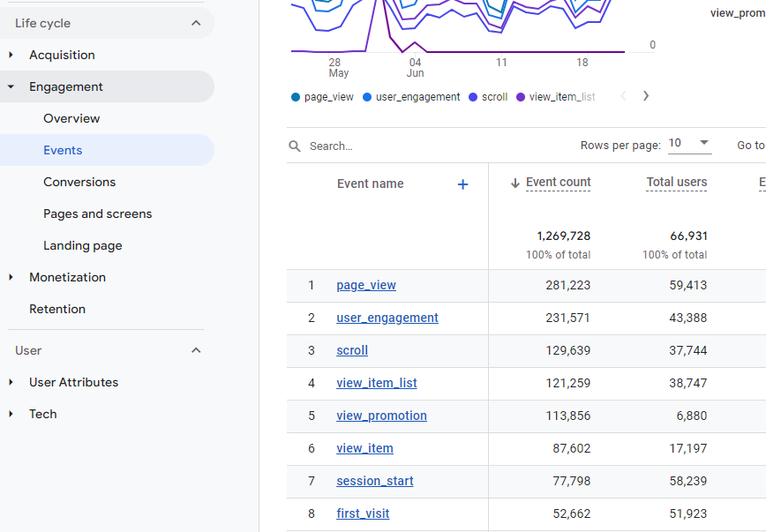Select the 231,571 event count cell

click(x=568, y=318)
